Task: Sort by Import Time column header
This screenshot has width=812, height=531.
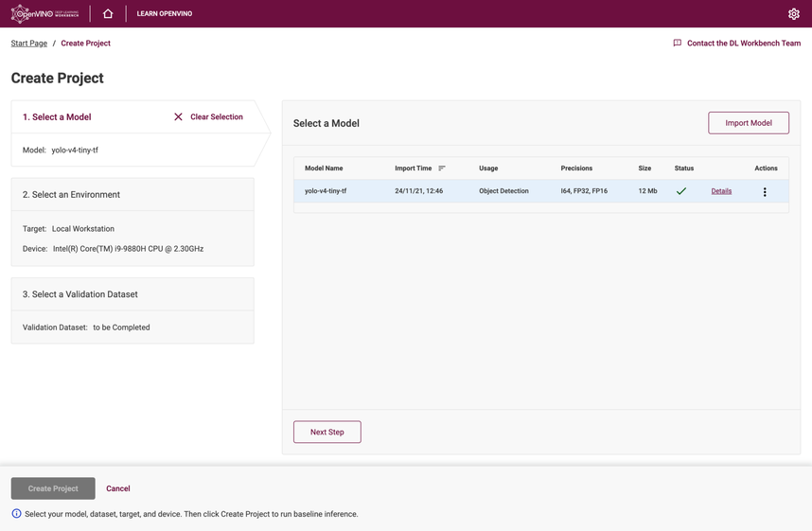Action: tap(413, 168)
